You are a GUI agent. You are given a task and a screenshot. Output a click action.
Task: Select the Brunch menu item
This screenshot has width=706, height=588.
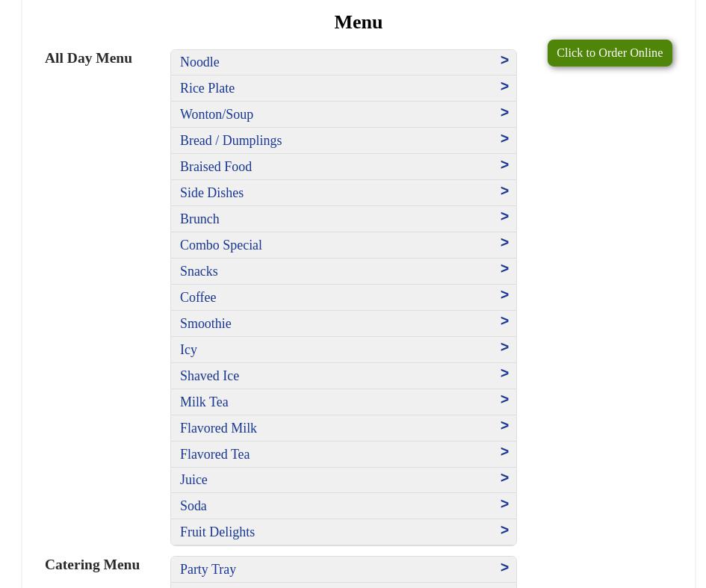[199, 219]
